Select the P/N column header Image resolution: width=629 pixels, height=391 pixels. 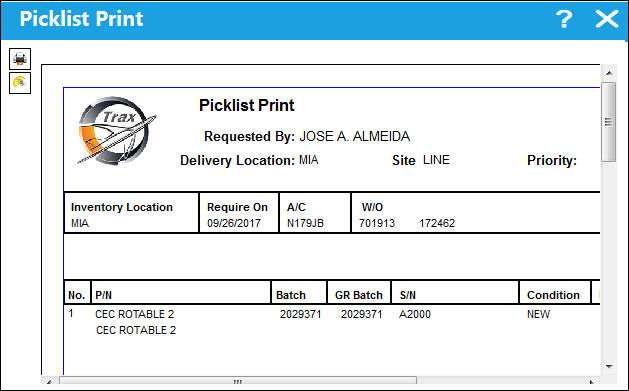103,295
